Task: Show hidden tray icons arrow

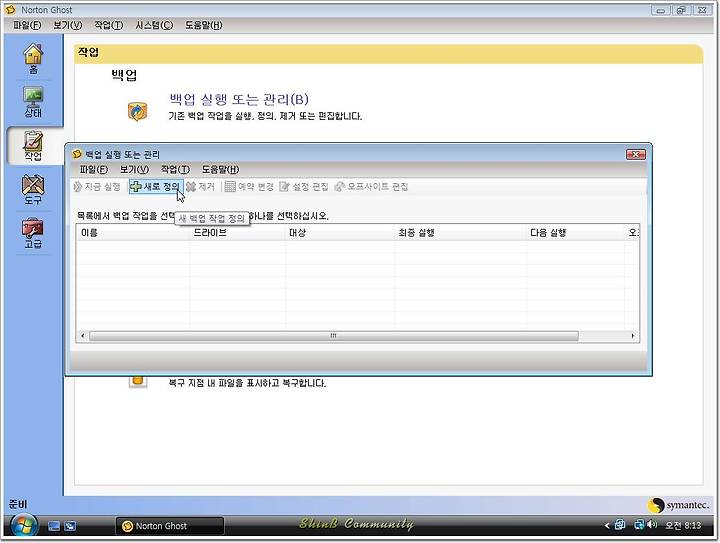Action: (607, 526)
